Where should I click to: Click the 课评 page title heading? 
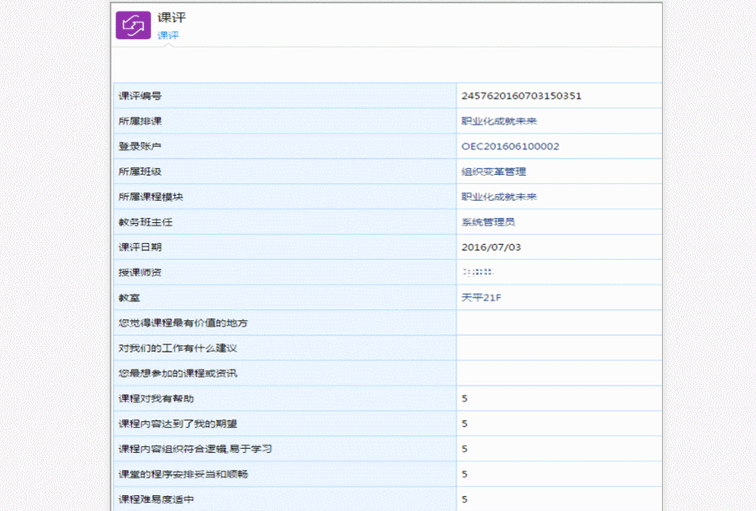[x=172, y=17]
